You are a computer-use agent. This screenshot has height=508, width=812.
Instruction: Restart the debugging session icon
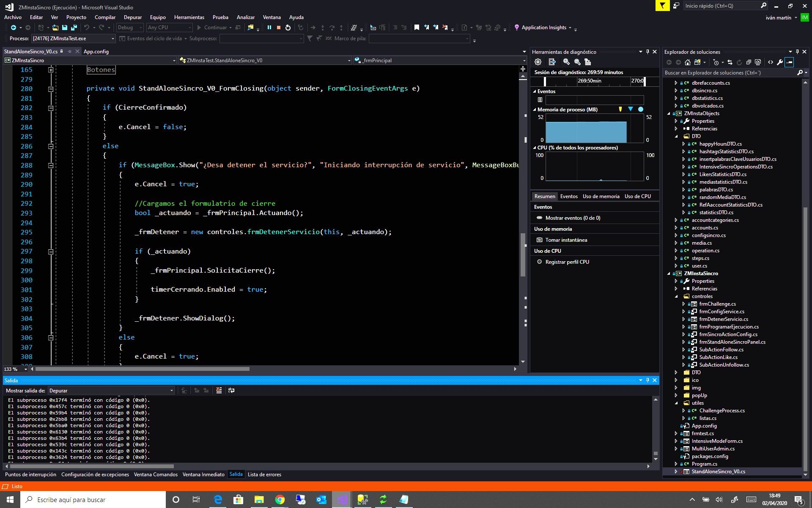288,28
